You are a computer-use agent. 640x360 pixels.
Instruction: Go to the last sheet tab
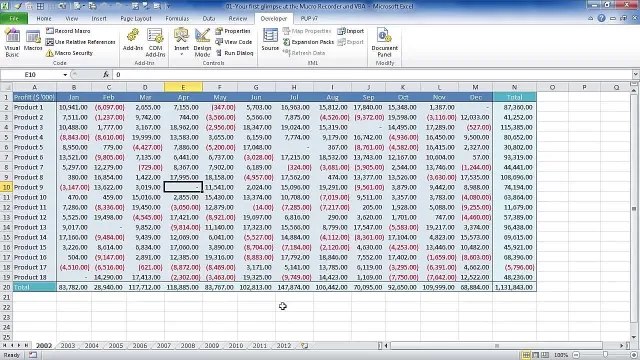click(x=26, y=346)
